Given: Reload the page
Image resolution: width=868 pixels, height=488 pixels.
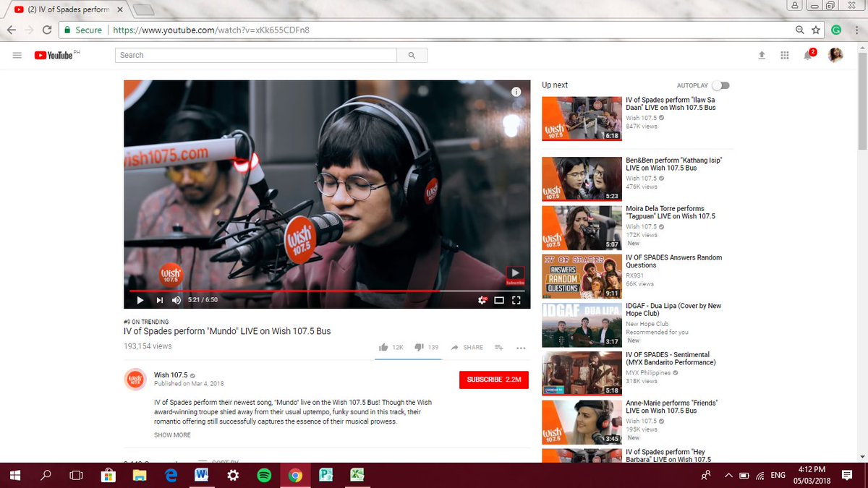Looking at the screenshot, I should (x=47, y=30).
